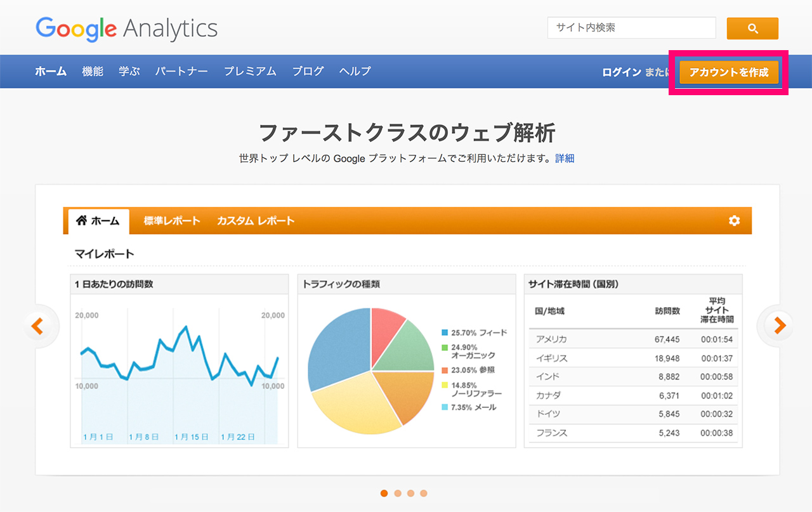
Task: Click the settings gear icon in dashboard
Action: pos(734,221)
